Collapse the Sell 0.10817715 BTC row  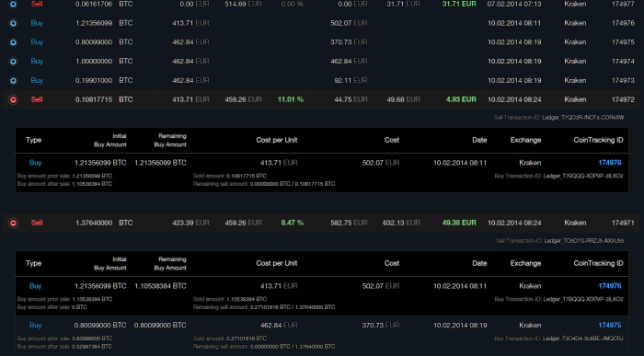pos(13,99)
